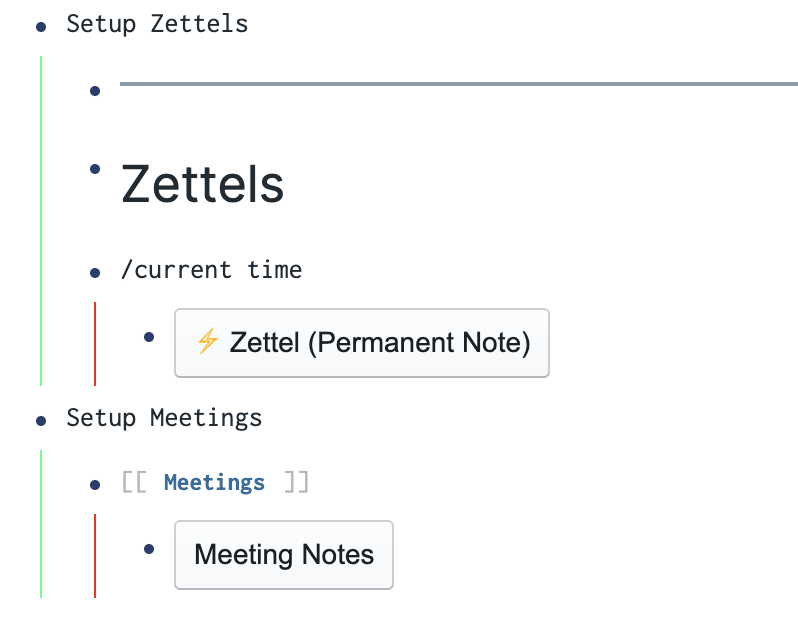This screenshot has height=618, width=798.
Task: Select the Setup Zettels block text
Action: 157,24
